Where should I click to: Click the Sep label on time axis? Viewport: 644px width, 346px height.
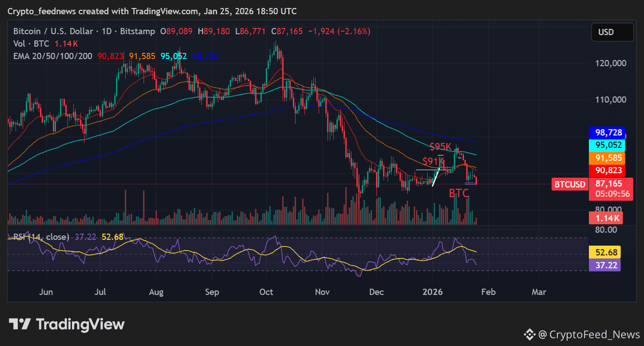212,292
